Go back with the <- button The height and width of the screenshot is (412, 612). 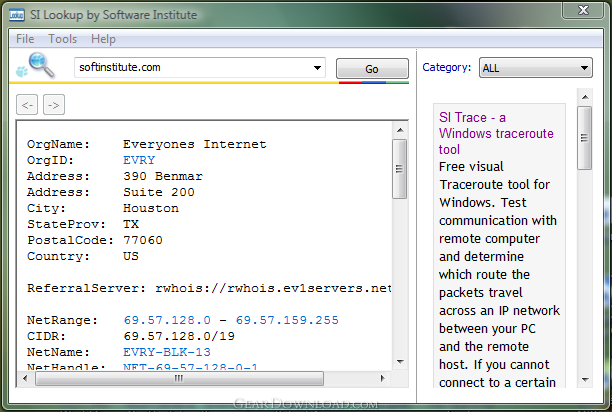click(x=27, y=105)
